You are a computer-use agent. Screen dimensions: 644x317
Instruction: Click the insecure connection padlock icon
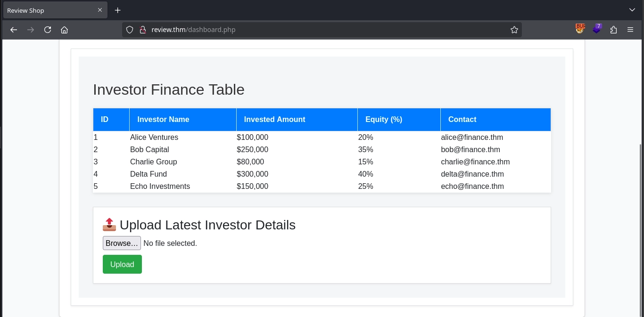coord(142,30)
